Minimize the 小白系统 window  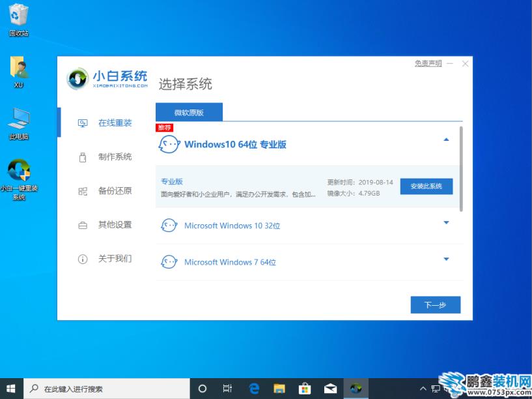click(x=450, y=63)
